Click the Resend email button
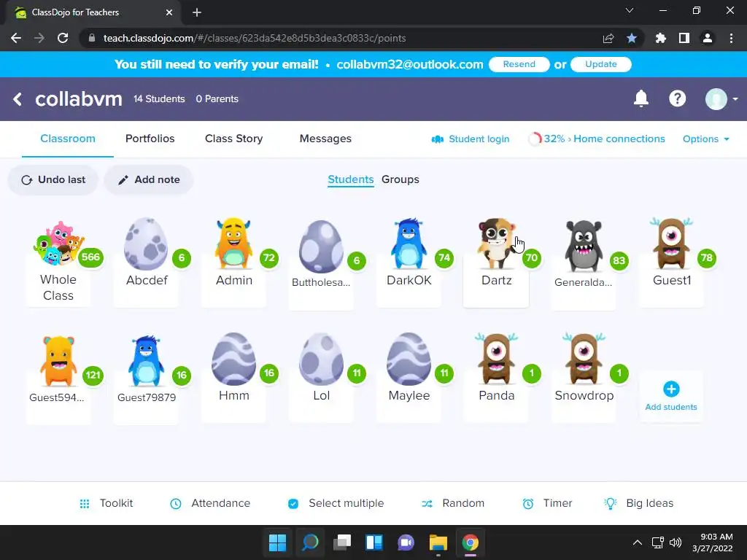The height and width of the screenshot is (560, 747). click(519, 64)
